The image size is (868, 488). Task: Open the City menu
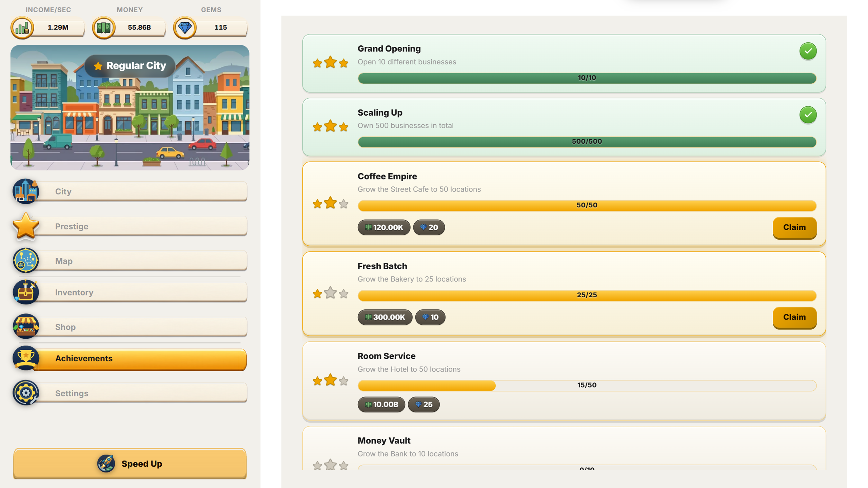coord(130,191)
